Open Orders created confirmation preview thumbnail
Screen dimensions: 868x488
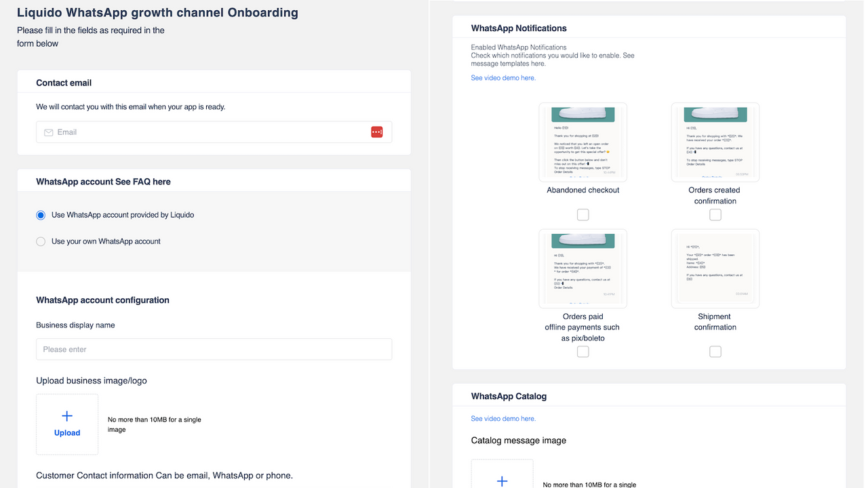click(x=715, y=142)
